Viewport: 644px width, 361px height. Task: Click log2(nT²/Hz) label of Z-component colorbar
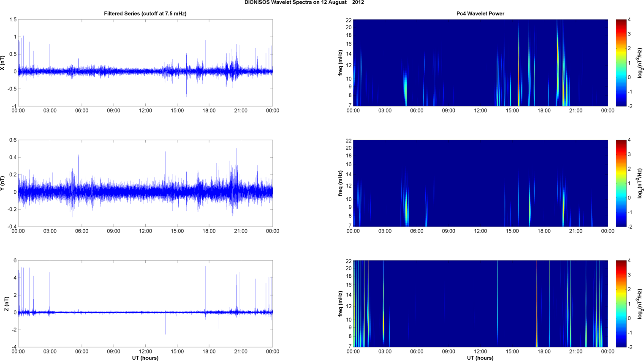(640, 304)
